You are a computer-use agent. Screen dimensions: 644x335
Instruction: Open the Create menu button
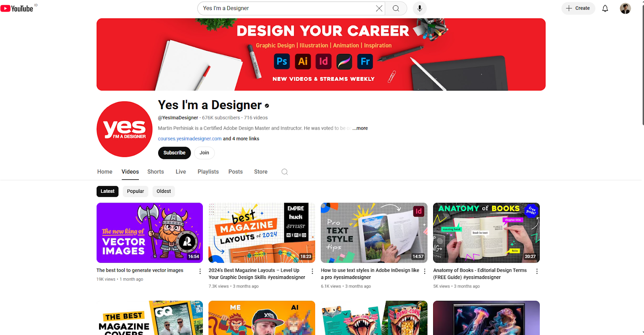pos(578,8)
